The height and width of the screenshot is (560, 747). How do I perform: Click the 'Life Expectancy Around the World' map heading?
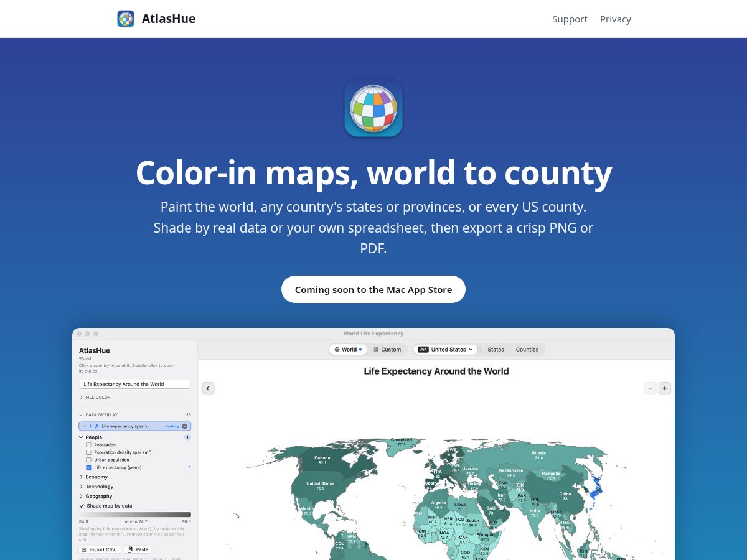(436, 371)
